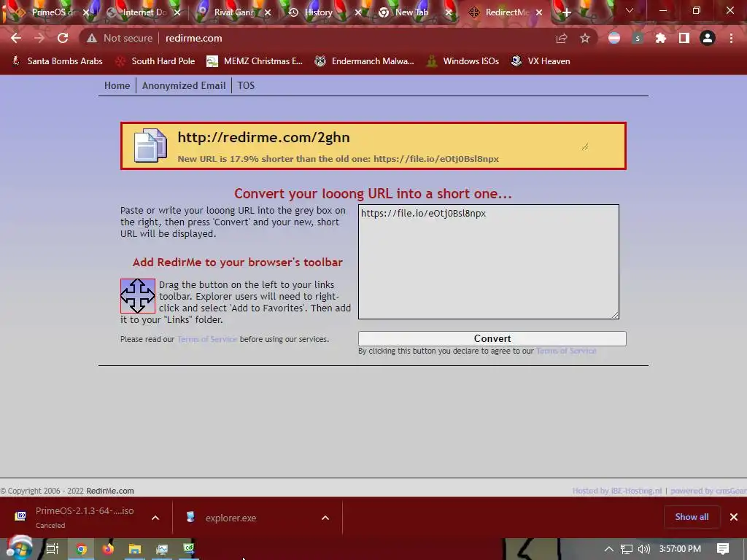Image resolution: width=747 pixels, height=560 pixels.
Task: Open the tab search dropdown chevron
Action: pos(630,10)
